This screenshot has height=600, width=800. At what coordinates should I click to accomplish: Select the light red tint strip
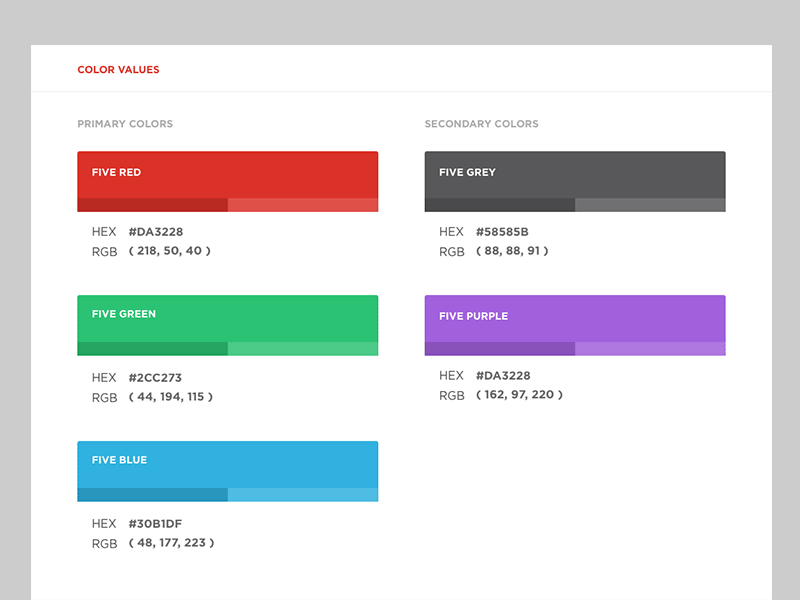pos(303,205)
